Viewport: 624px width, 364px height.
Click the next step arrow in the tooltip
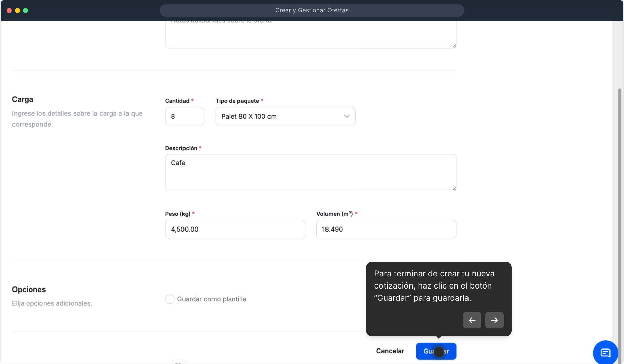pos(494,320)
